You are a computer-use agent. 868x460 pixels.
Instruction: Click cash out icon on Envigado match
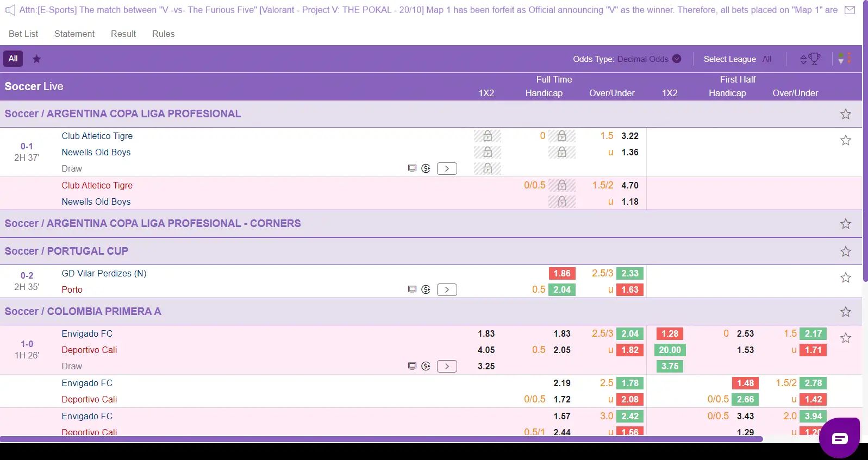point(426,366)
